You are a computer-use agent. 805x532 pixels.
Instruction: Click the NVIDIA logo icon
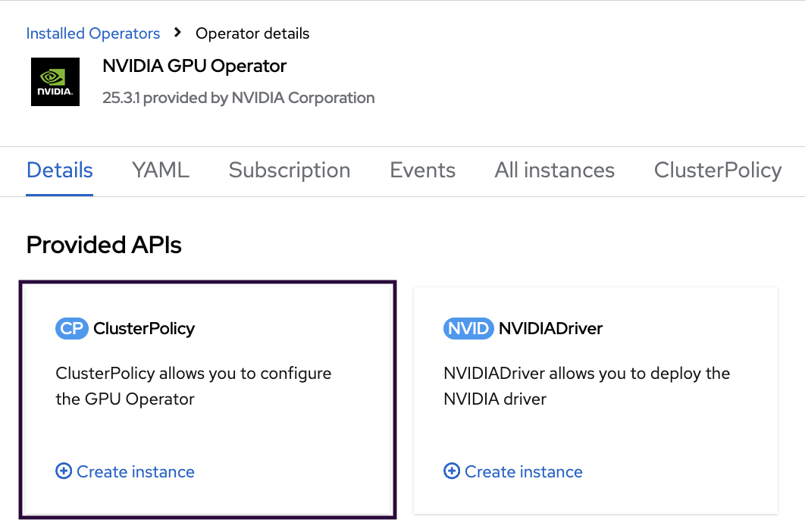coord(55,81)
